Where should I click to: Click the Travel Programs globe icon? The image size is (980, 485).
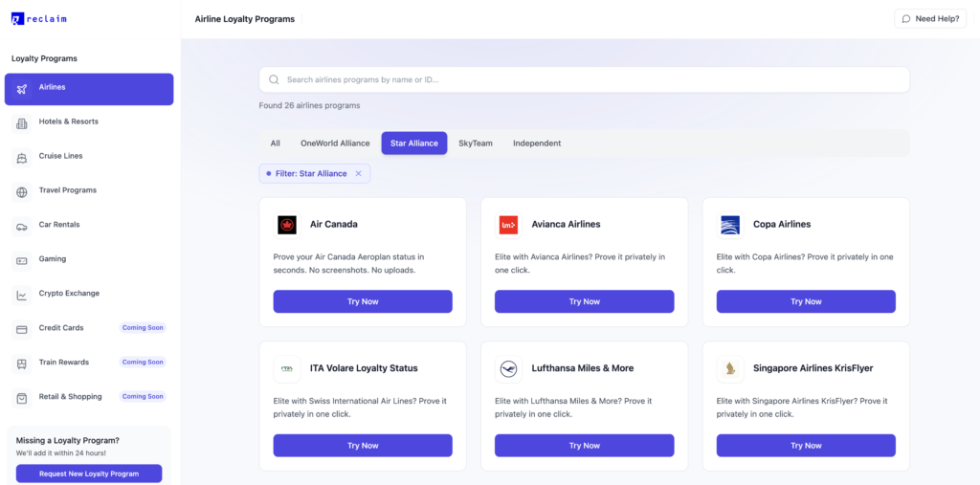pyautogui.click(x=22, y=191)
